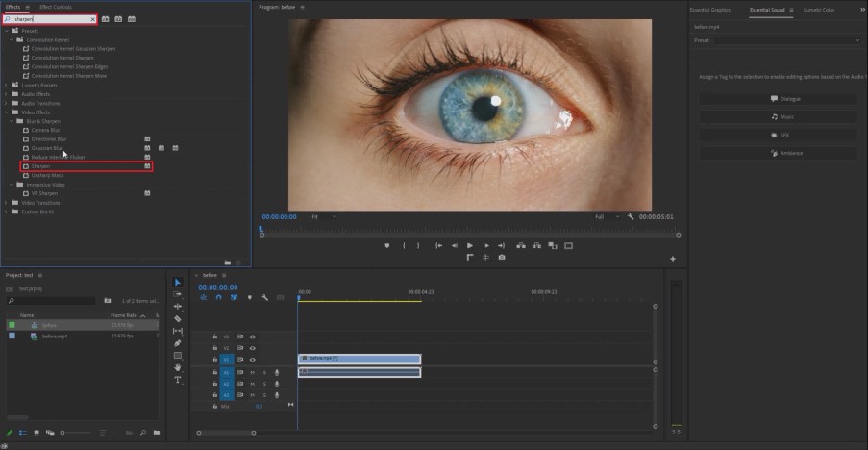This screenshot has height=450, width=868.
Task: Click the Export Frame camera icon
Action: 502,258
